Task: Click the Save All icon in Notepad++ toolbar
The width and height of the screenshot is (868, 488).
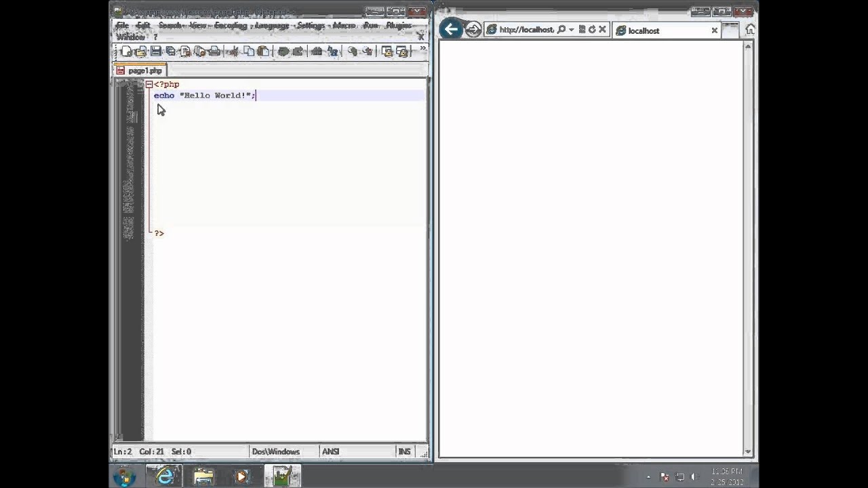Action: tap(171, 52)
